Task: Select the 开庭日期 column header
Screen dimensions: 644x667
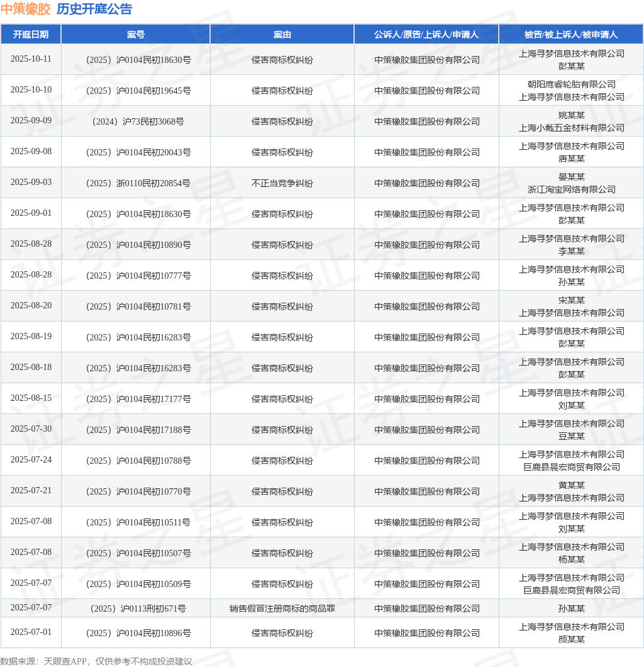Action: tap(31, 35)
